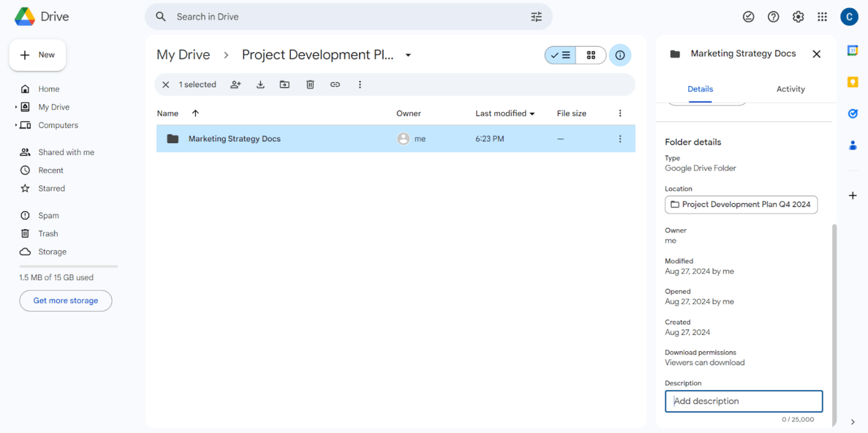Move the selected folder to trash
The image size is (868, 433).
(310, 85)
